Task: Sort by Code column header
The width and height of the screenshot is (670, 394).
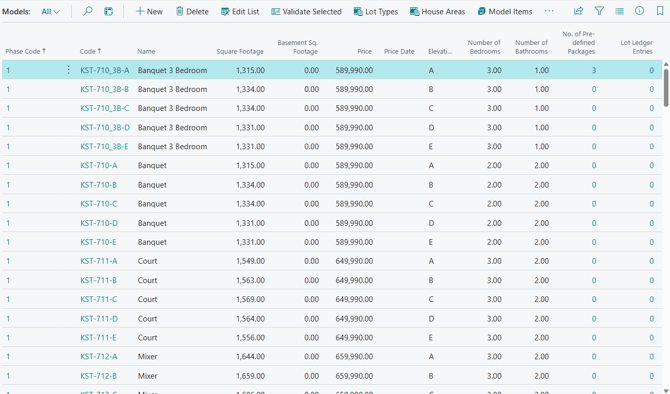Action: click(90, 51)
